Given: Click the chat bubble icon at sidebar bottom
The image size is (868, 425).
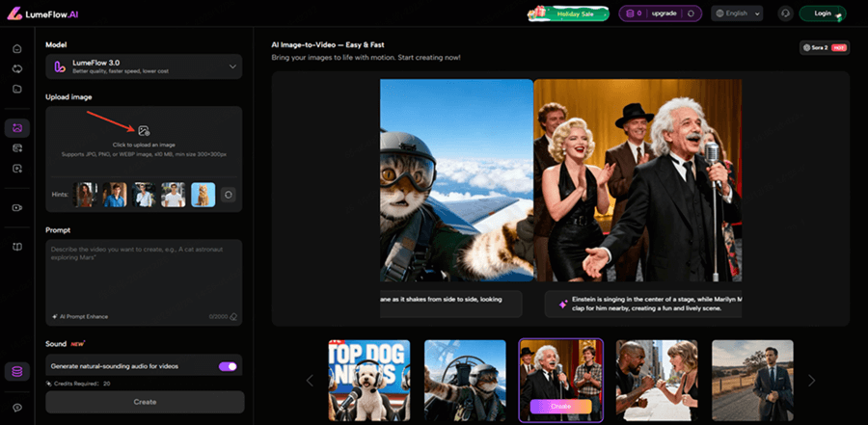Looking at the screenshot, I should pos(16,409).
